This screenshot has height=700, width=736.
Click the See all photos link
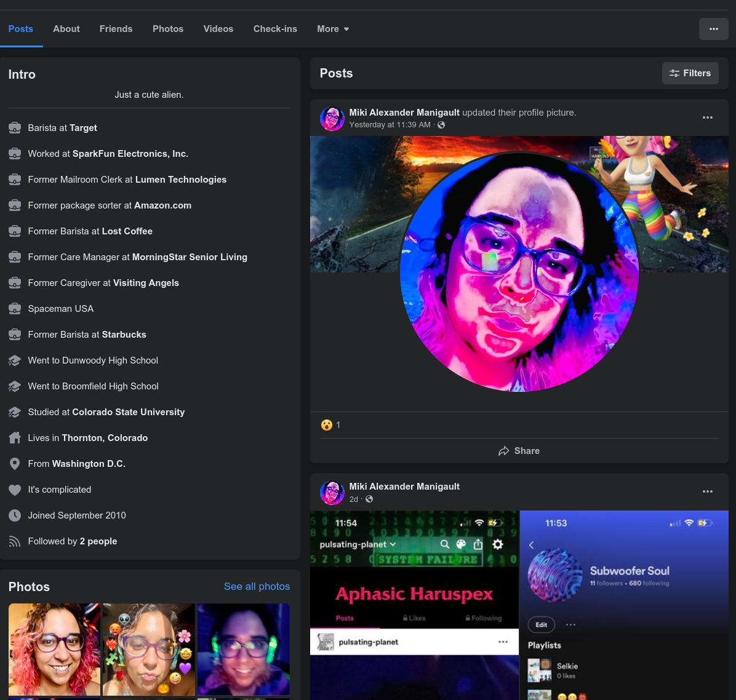(257, 586)
